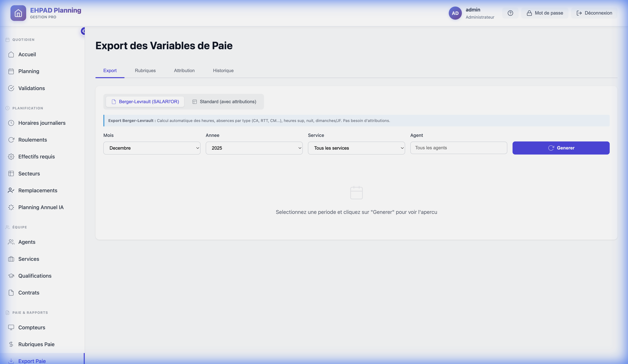Select the Horaires journaliers clock icon
Viewport: 628px width, 364px height.
coord(11,123)
